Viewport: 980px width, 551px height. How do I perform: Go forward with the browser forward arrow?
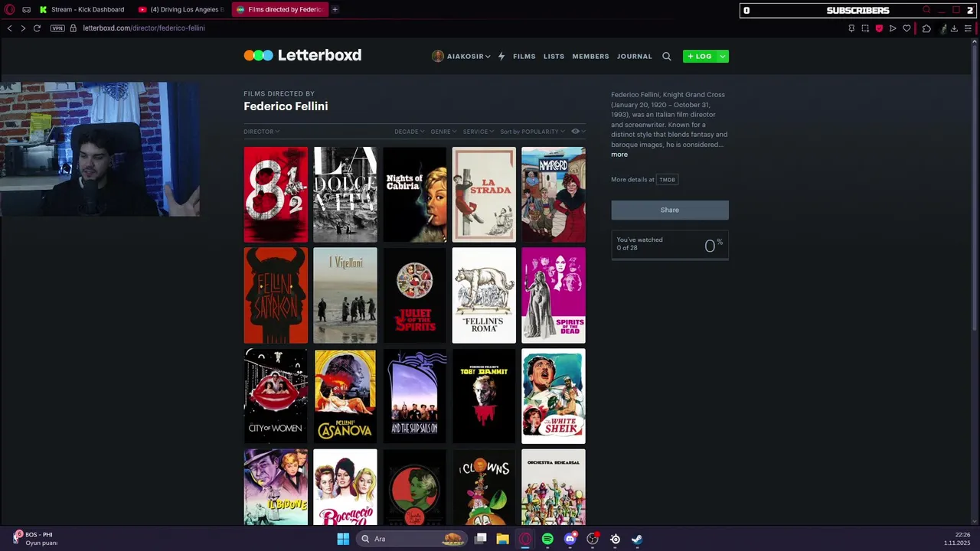point(23,28)
